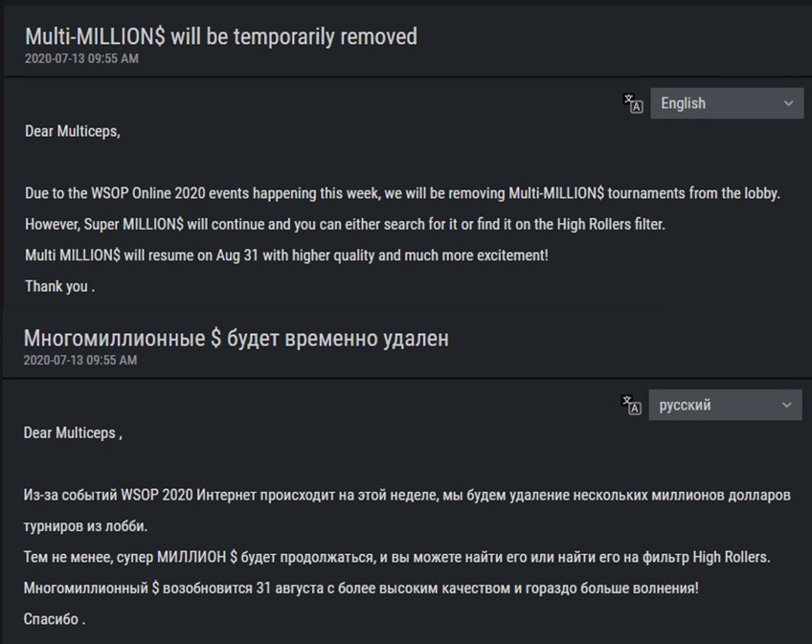Screen dimensions: 812x644
Task: Click the 'Thank you .' closing line
Action: point(60,286)
